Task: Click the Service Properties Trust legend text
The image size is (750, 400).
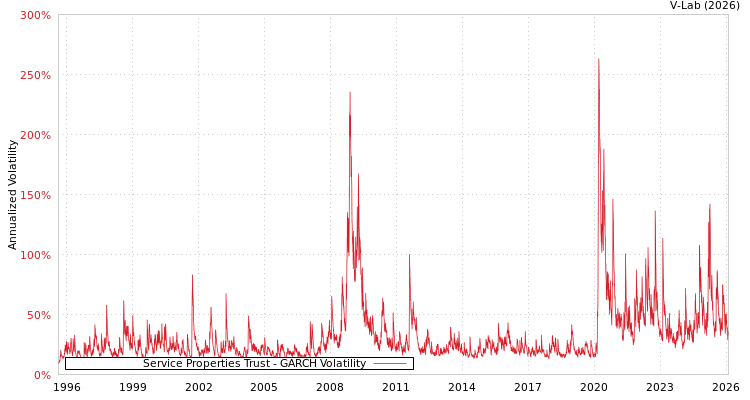Action: coord(254,364)
